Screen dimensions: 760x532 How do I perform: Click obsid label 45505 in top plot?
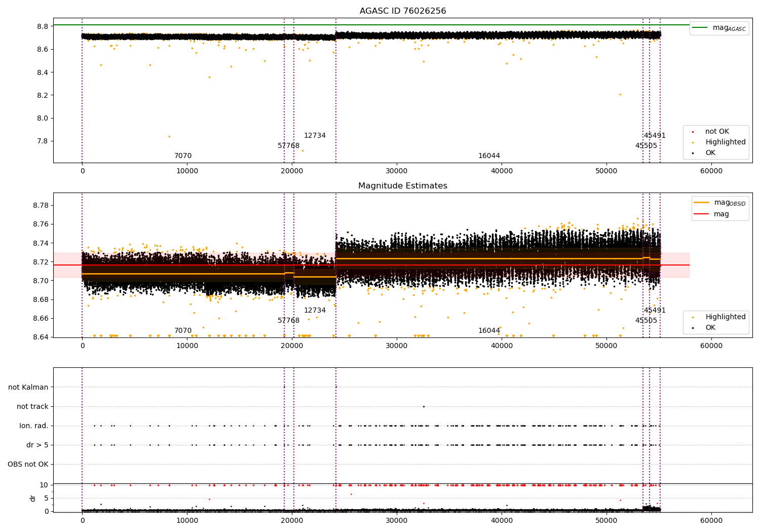tap(647, 146)
